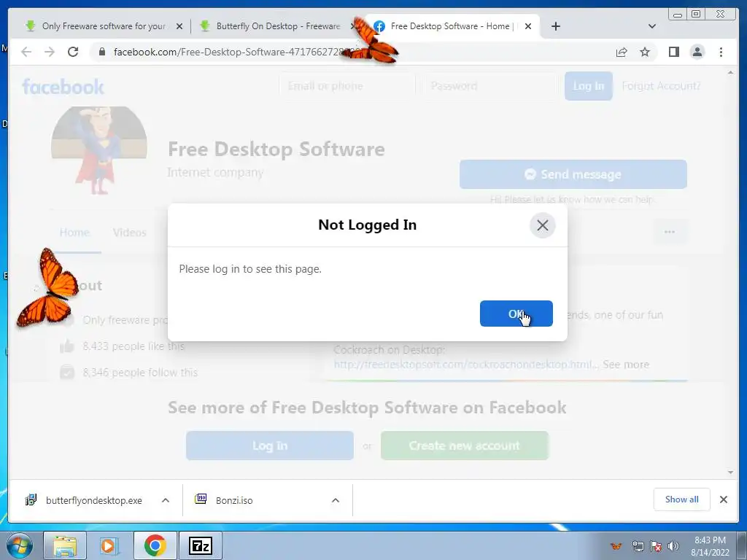Open the three-dot page options

click(670, 232)
